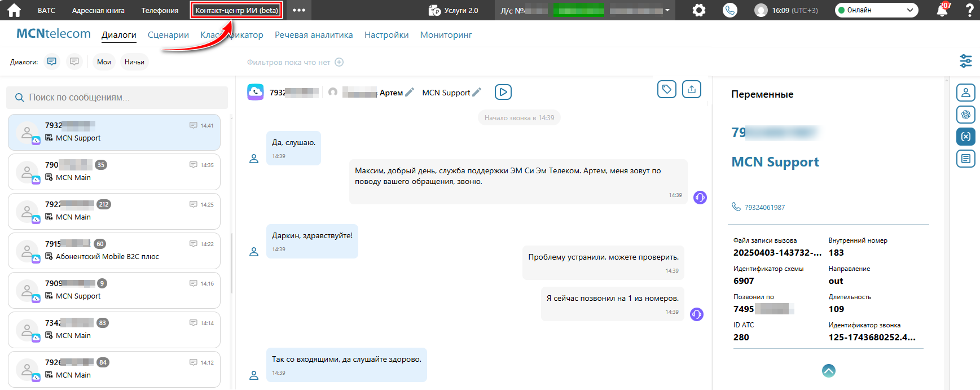Open Контакт-центр ИИ (beta) menu
The height and width of the screenshot is (390, 980).
pyautogui.click(x=236, y=10)
